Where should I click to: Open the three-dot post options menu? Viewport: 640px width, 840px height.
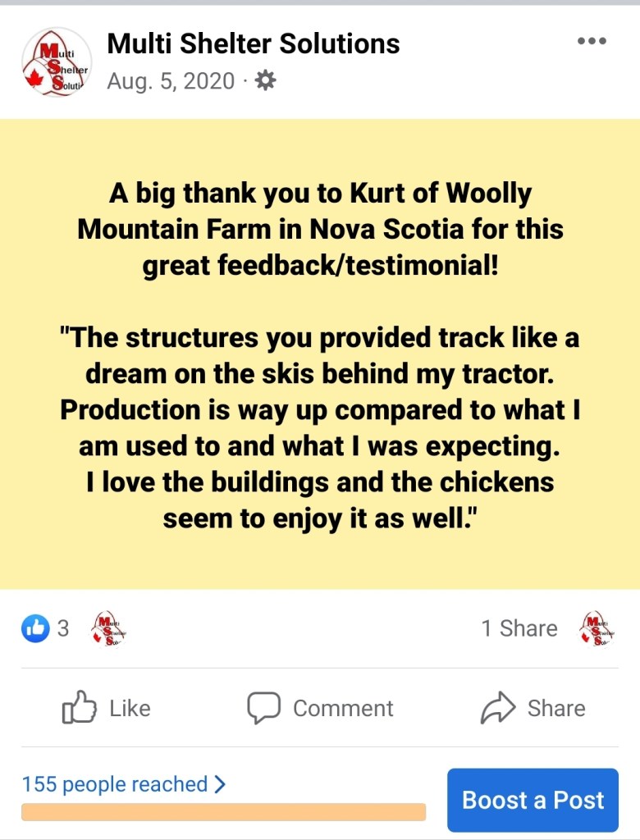(592, 42)
